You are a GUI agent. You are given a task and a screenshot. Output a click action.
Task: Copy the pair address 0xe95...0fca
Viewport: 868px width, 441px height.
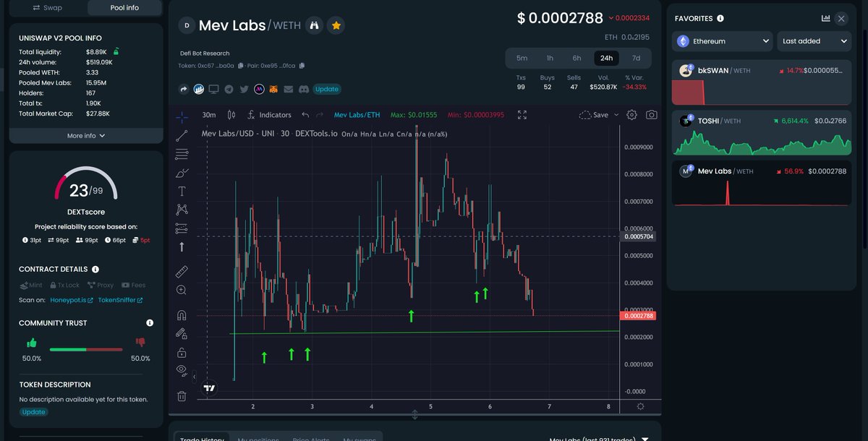pyautogui.click(x=302, y=66)
